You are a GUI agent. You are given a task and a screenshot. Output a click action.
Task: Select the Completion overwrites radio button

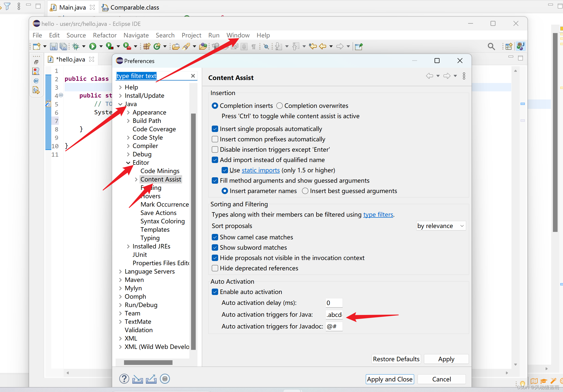[x=279, y=106]
